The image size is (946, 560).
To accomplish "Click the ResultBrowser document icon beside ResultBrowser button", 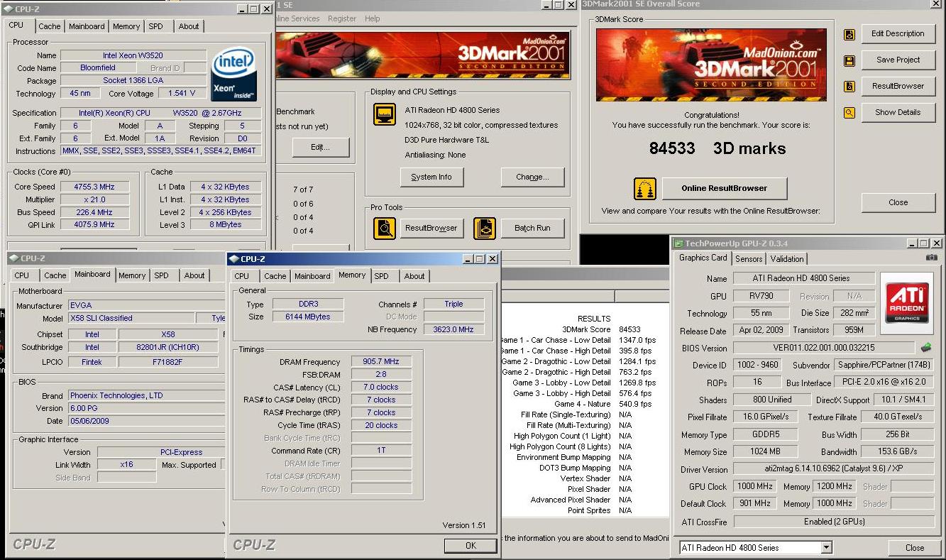I will (849, 87).
